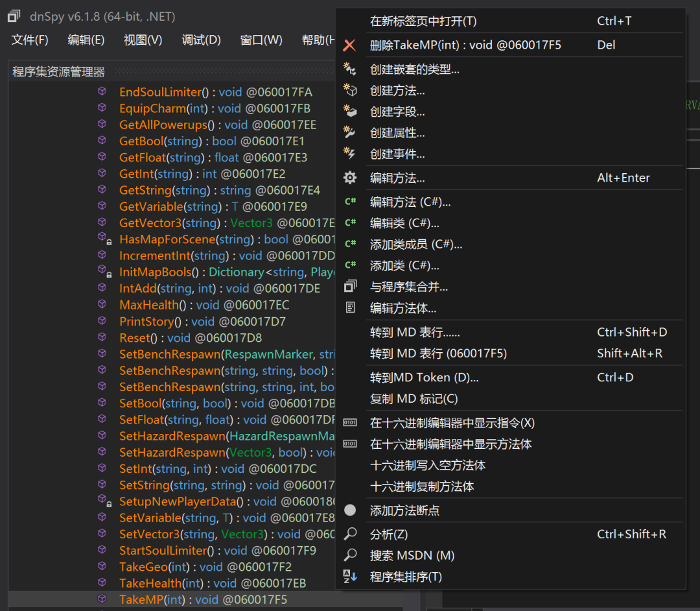Click the hex icon beside 在十六进制编辑器中显示方法体

[349, 444]
